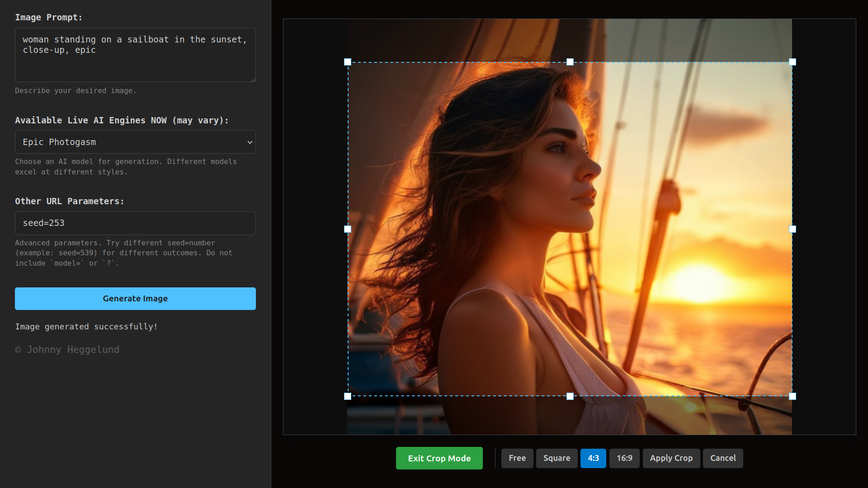Screen dimensions: 868x488
Task: Click the right-middle crop handle
Action: pos(793,229)
